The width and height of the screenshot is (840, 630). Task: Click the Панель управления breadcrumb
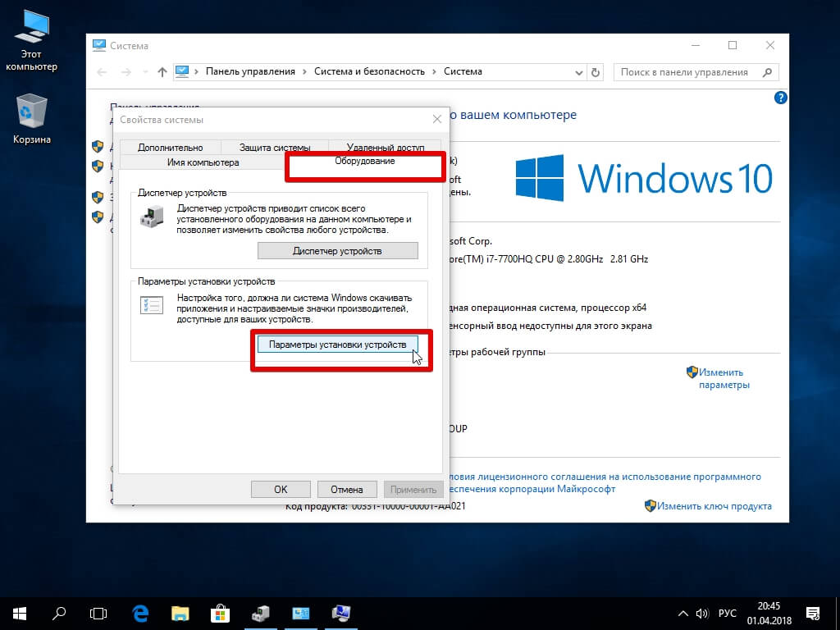tap(250, 72)
